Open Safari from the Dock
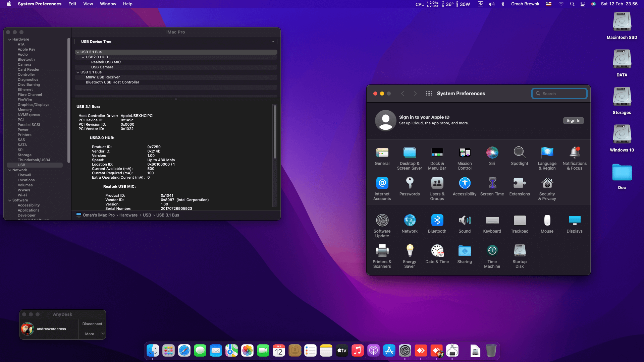This screenshot has height=362, width=644. pos(184,351)
